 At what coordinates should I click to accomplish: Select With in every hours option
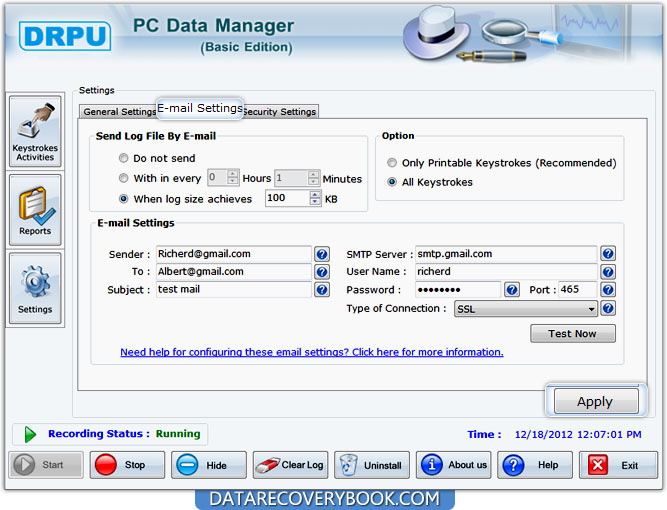point(123,178)
